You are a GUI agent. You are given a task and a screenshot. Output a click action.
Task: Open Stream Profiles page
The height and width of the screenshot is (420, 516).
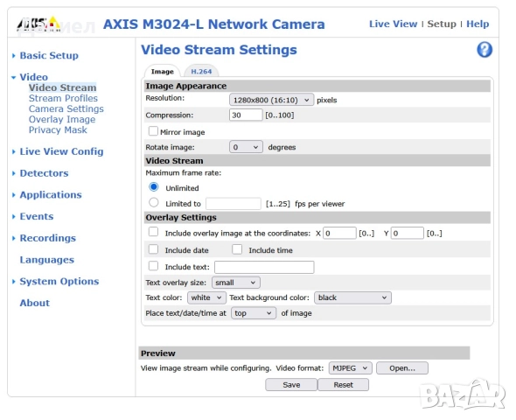[63, 98]
